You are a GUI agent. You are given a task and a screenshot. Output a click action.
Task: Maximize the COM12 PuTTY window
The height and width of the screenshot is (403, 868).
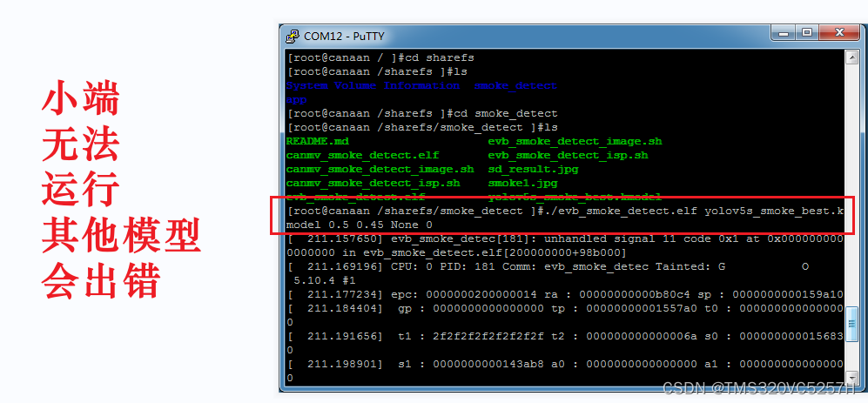point(807,33)
